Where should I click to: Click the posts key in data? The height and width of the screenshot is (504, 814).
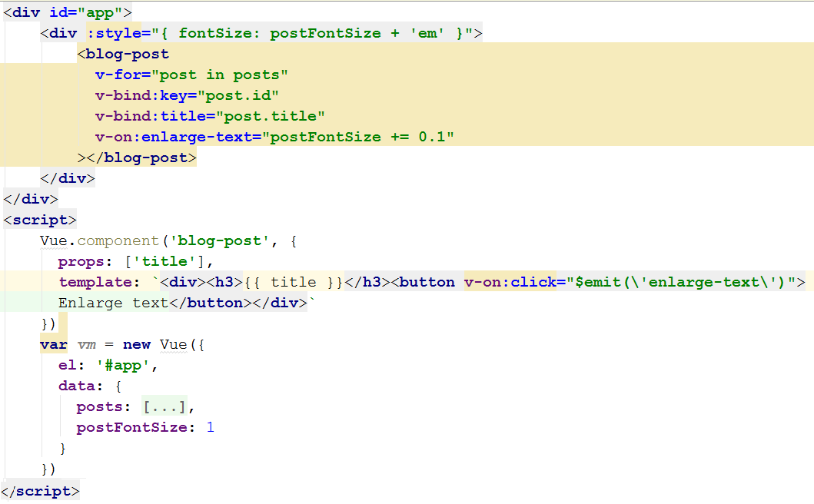click(100, 407)
